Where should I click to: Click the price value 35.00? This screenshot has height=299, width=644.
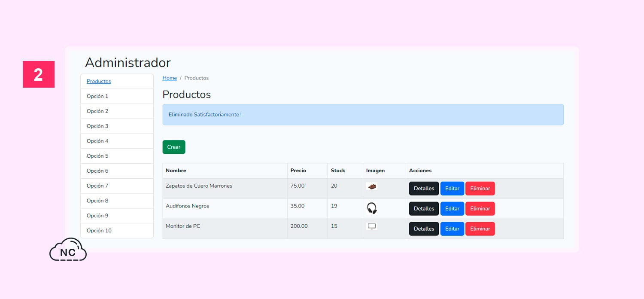click(x=298, y=206)
